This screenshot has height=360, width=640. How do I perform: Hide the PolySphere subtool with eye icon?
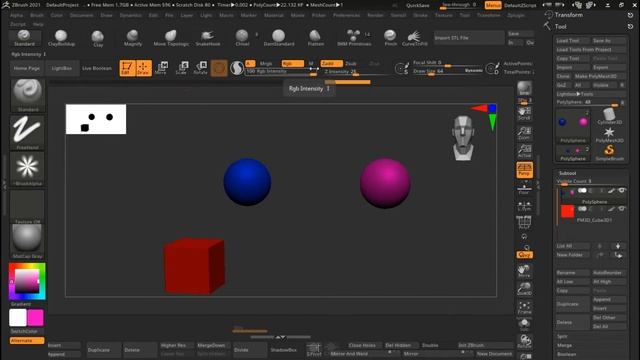[622, 191]
